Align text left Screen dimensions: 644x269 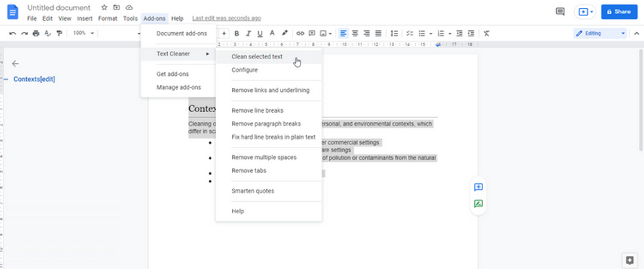click(343, 34)
